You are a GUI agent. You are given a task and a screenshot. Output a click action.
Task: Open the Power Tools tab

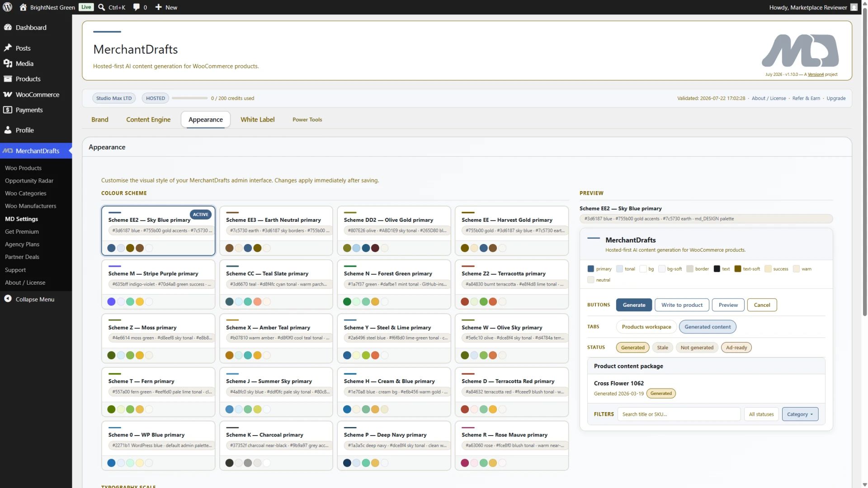point(307,120)
